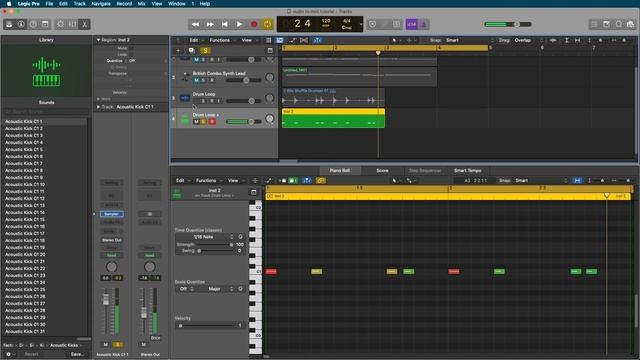Click the Revert button in Library
The width and height of the screenshot is (640, 360).
[31, 354]
